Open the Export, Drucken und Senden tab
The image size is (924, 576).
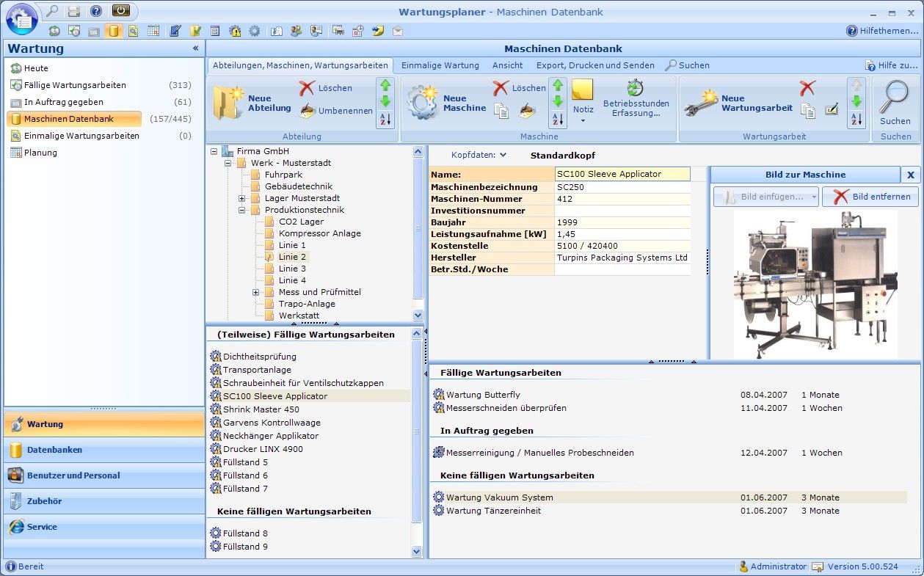point(596,65)
